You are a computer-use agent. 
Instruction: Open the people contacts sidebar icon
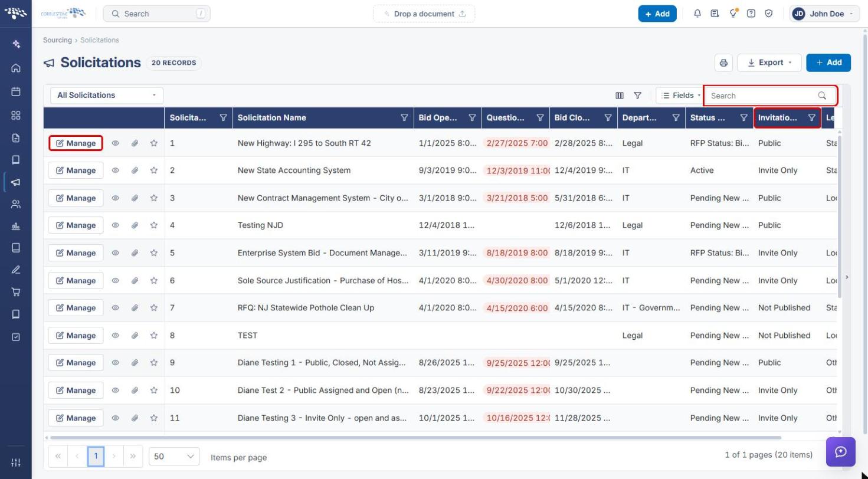[16, 204]
